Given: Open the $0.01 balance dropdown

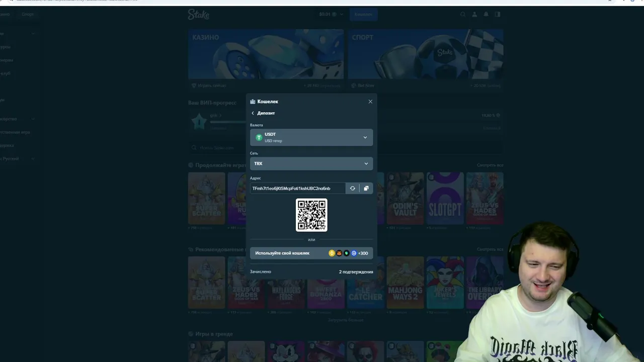Looking at the screenshot, I should point(331,15).
